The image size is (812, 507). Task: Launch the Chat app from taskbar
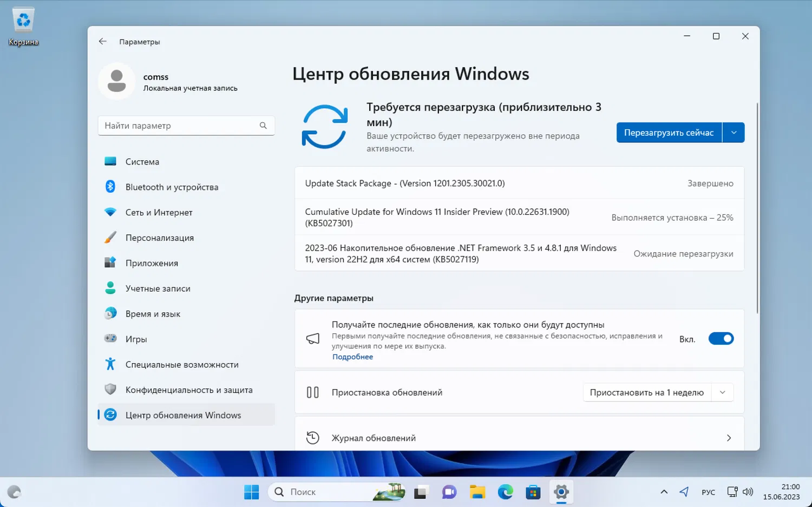(449, 492)
